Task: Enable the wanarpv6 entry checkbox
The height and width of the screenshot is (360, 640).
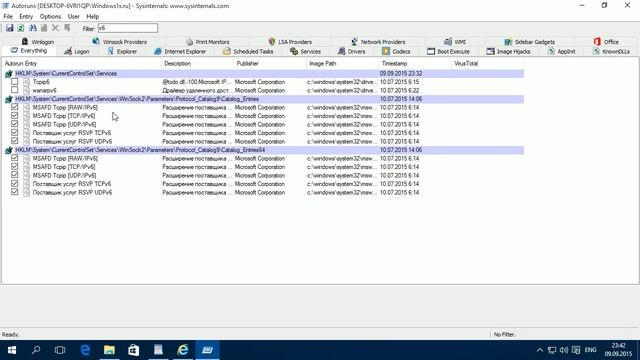Action: point(15,90)
